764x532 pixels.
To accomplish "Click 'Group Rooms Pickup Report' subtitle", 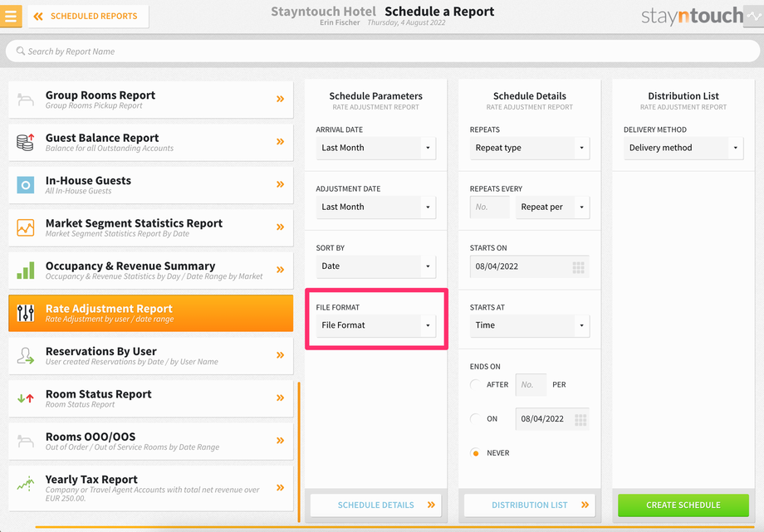I will click(94, 105).
